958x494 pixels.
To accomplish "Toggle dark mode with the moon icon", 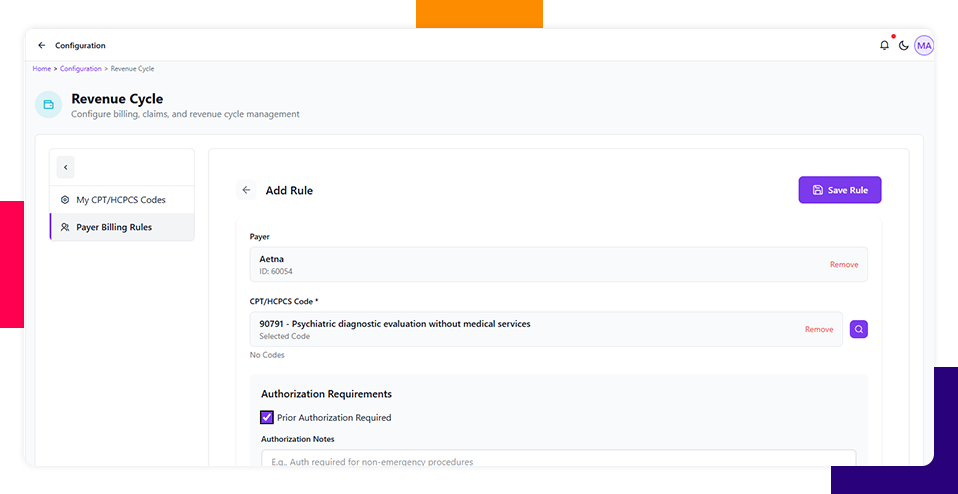I will 904,45.
